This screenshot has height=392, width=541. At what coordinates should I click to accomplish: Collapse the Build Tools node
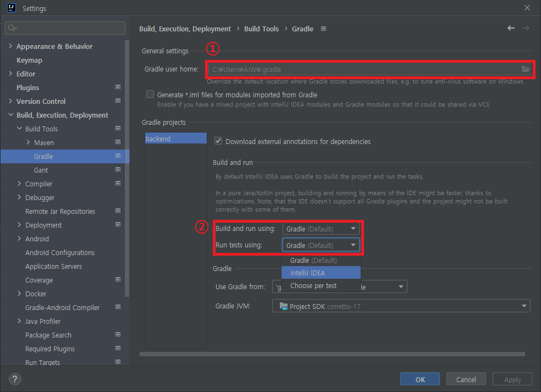pos(19,128)
